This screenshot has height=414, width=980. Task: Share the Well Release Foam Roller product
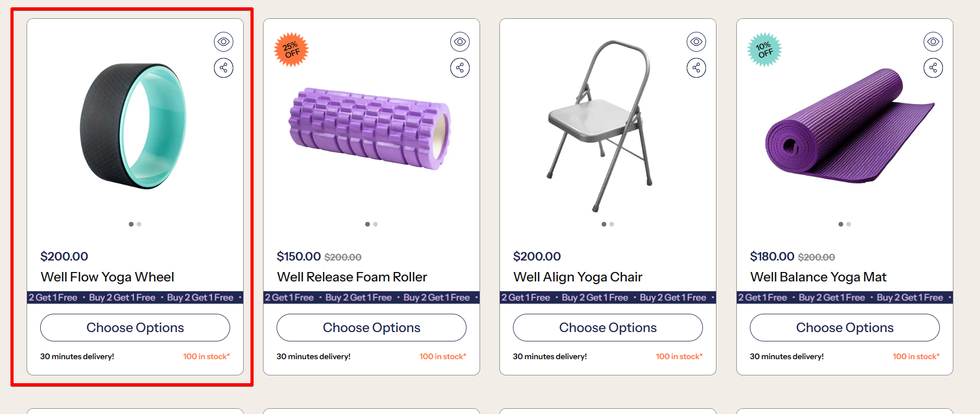pos(460,68)
